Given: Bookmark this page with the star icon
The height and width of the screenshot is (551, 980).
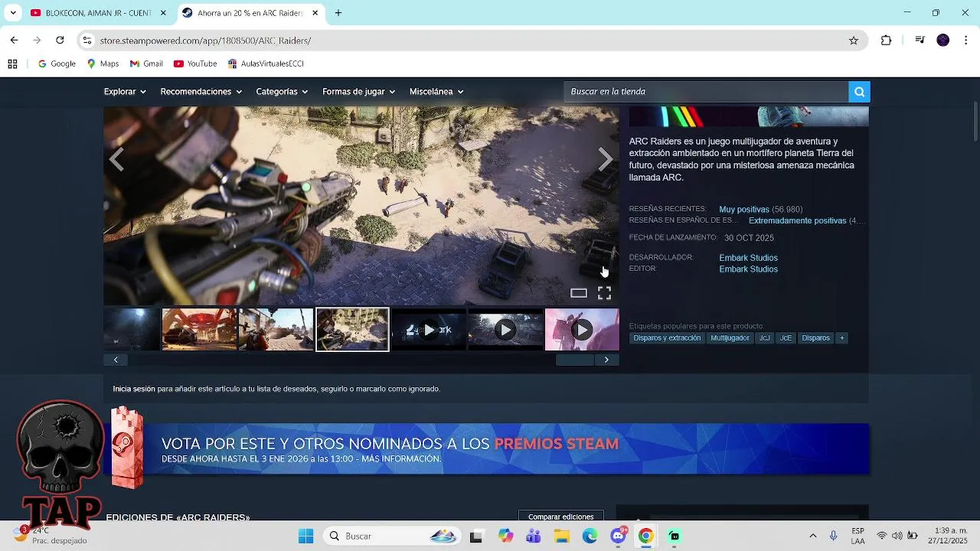Looking at the screenshot, I should pyautogui.click(x=854, y=41).
